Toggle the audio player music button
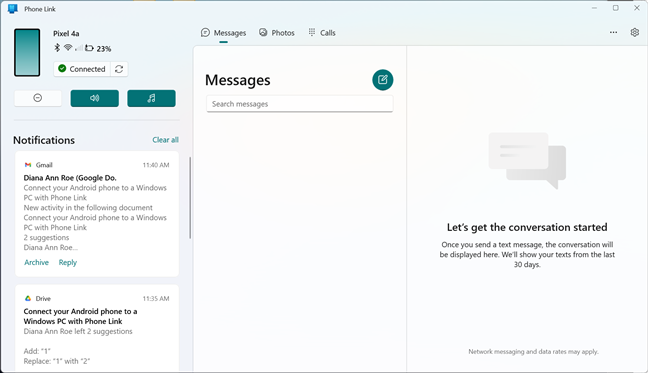The height and width of the screenshot is (373, 648). (151, 98)
